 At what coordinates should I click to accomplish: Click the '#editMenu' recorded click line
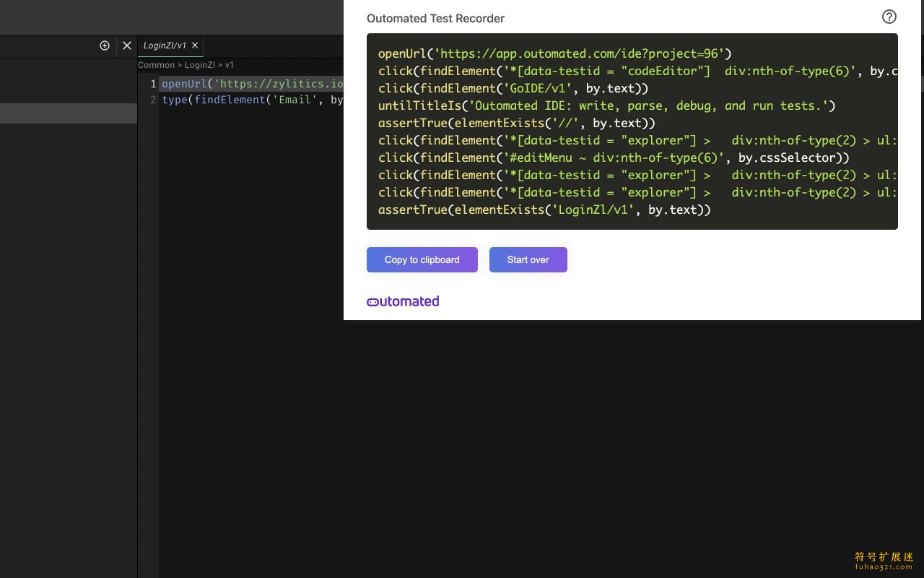pyautogui.click(x=614, y=158)
